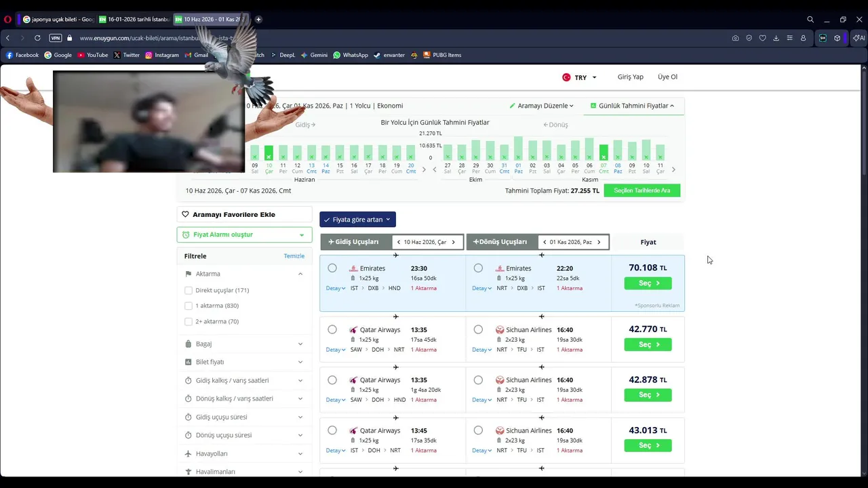Open the WhatsApp bookmark
The image size is (868, 488).
pos(351,55)
